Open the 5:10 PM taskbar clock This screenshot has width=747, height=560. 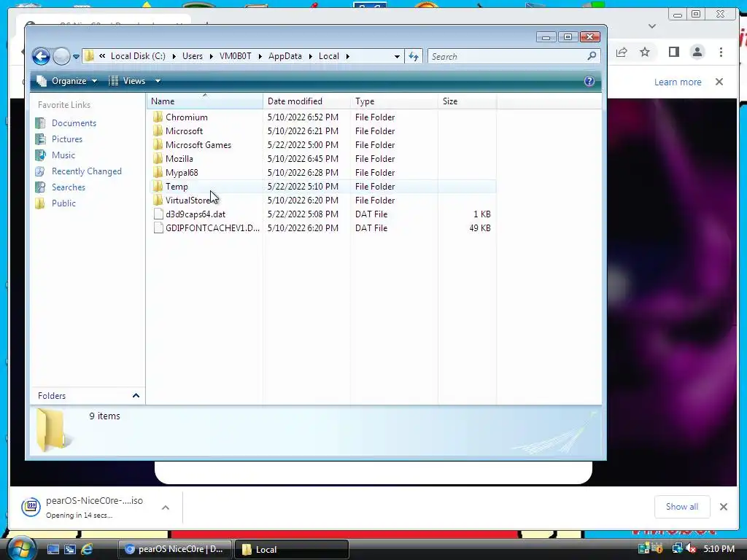click(719, 549)
